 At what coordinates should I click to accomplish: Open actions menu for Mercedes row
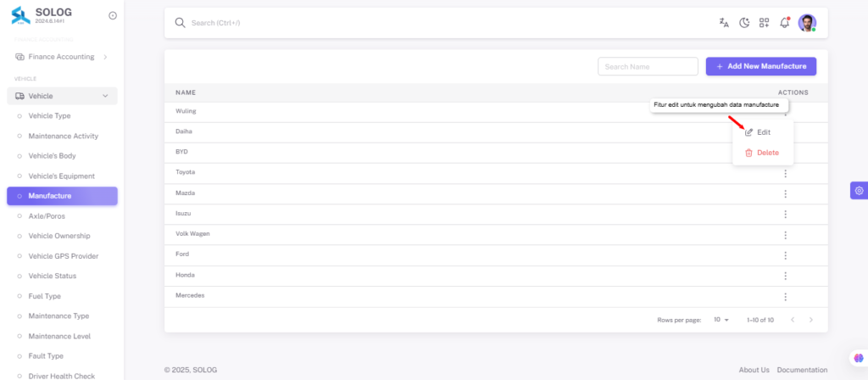pyautogui.click(x=785, y=297)
